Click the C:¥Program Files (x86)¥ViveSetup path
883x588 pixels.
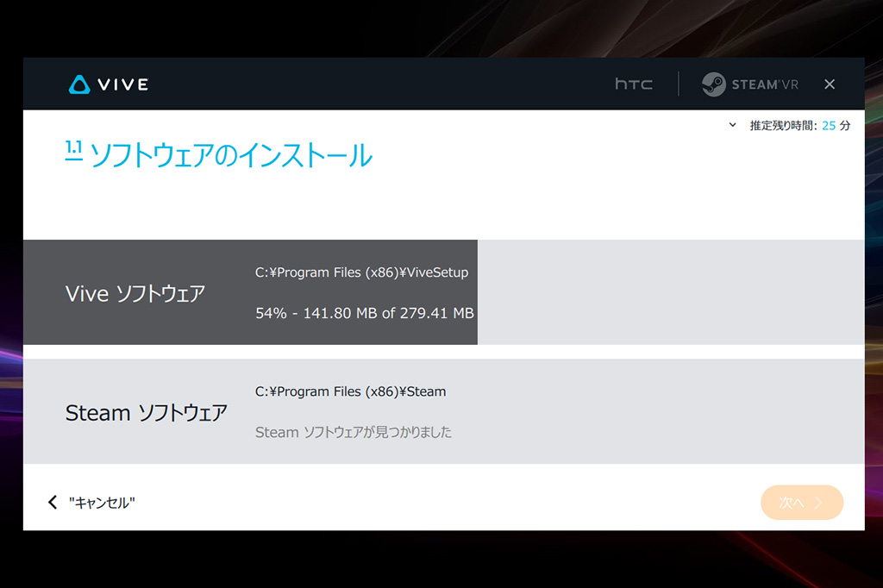361,272
